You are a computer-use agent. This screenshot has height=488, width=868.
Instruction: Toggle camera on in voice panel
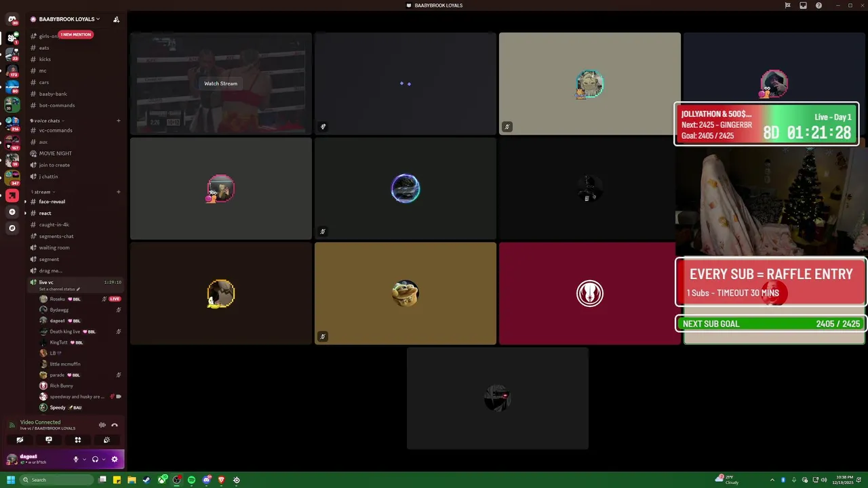(x=20, y=440)
